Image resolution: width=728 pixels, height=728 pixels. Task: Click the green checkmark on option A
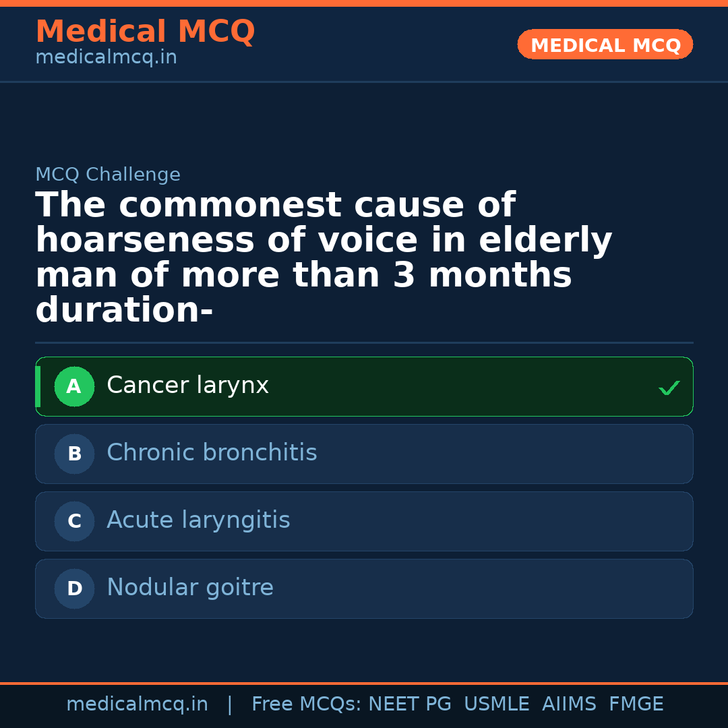click(x=669, y=388)
